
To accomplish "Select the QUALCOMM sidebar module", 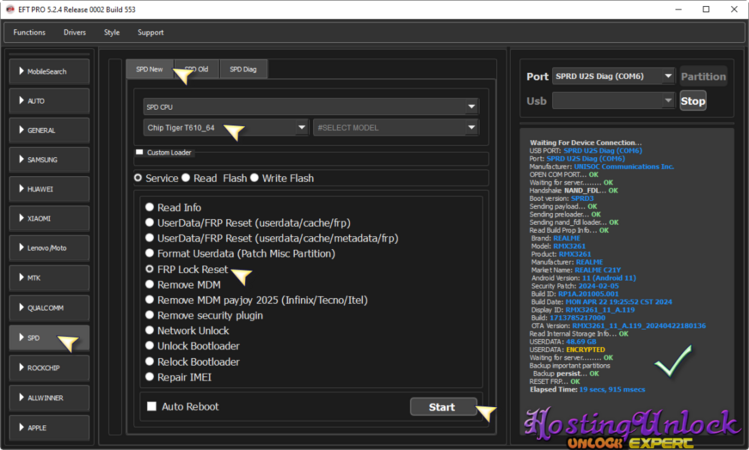I will (x=48, y=308).
